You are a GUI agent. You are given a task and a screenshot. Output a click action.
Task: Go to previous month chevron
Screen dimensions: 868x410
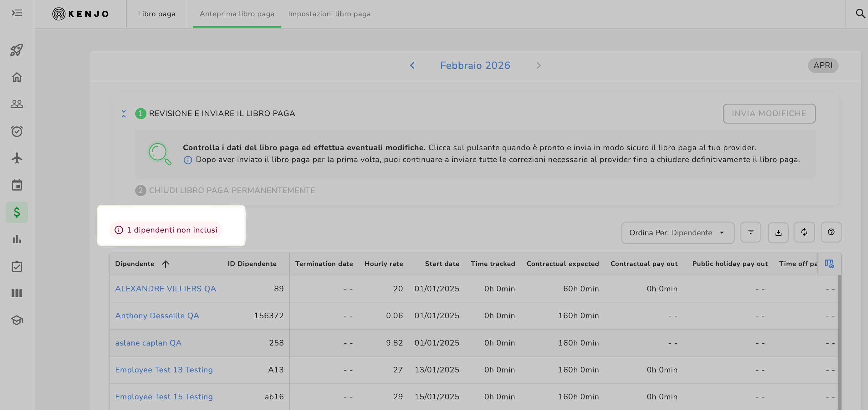coord(412,65)
